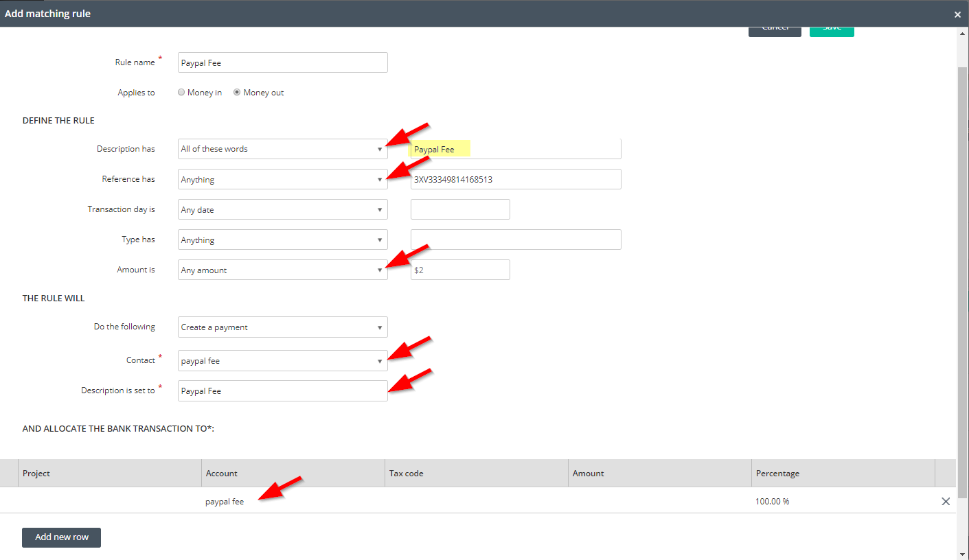Click the Amount value field showing $2
This screenshot has width=969, height=560.
460,270
